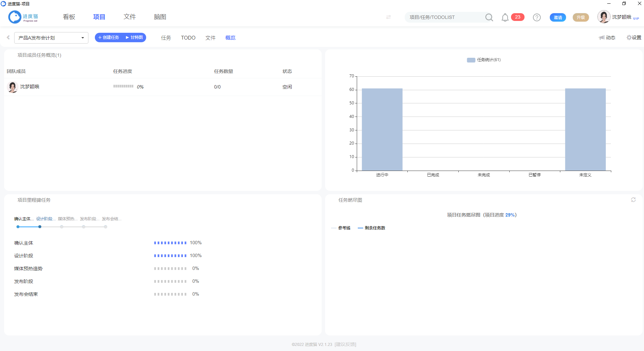Open 动态 megaphone feed

click(x=607, y=37)
